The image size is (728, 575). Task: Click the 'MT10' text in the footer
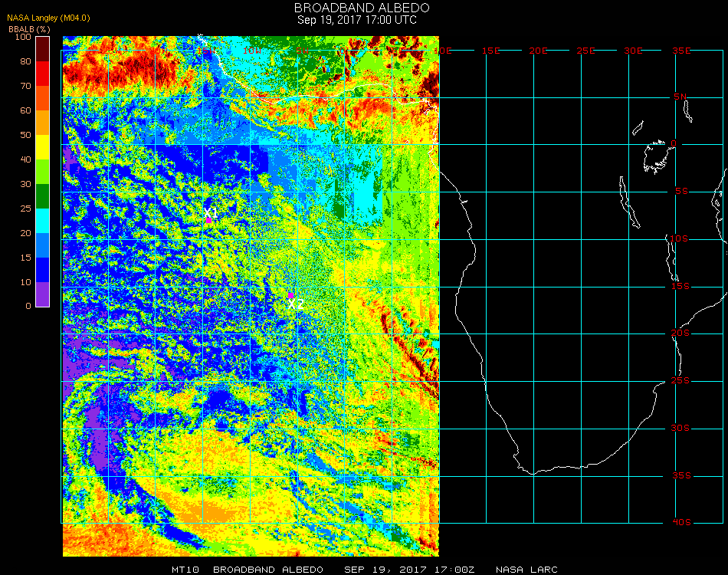[x=185, y=570]
